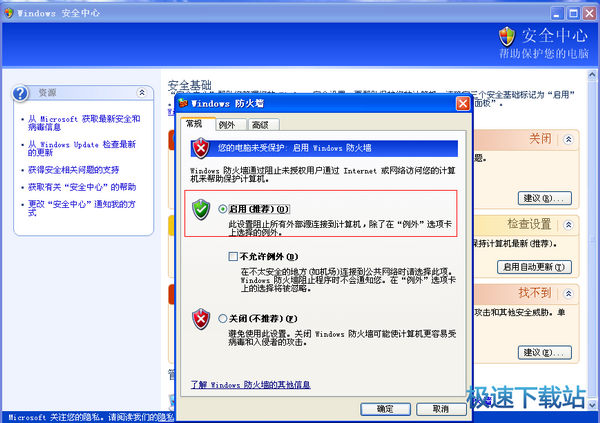Open 从 Windows Update 检查最新的更新 link
The height and width of the screenshot is (423, 600).
(x=82, y=148)
